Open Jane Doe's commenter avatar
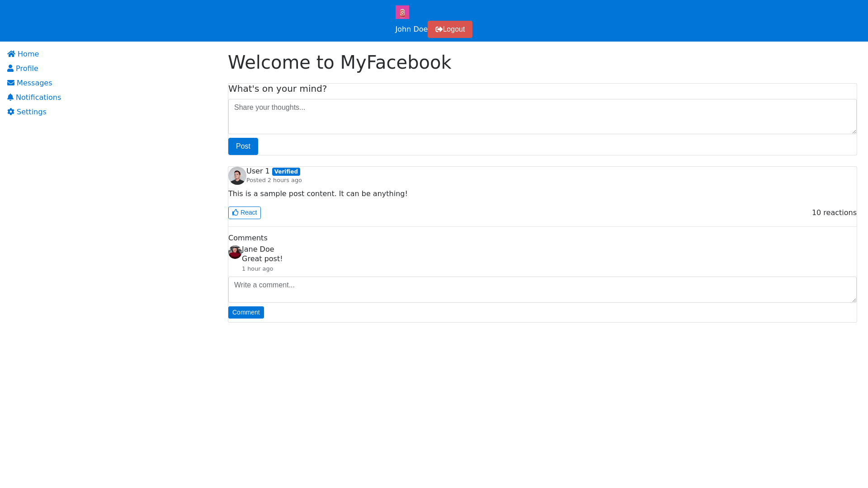The width and height of the screenshot is (868, 488). tap(235, 252)
